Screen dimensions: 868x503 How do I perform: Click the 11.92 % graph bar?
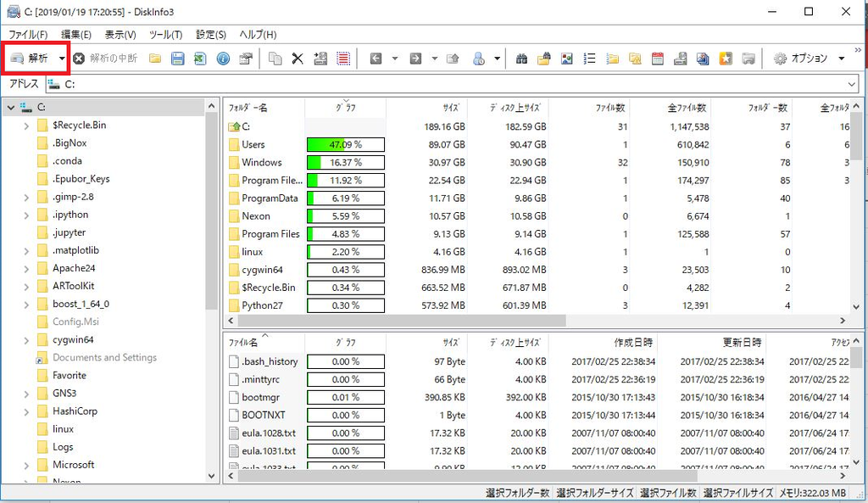click(346, 181)
